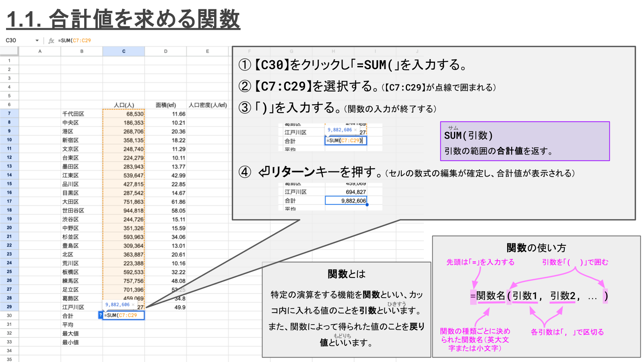Select the highlighted column header C

coord(124,51)
